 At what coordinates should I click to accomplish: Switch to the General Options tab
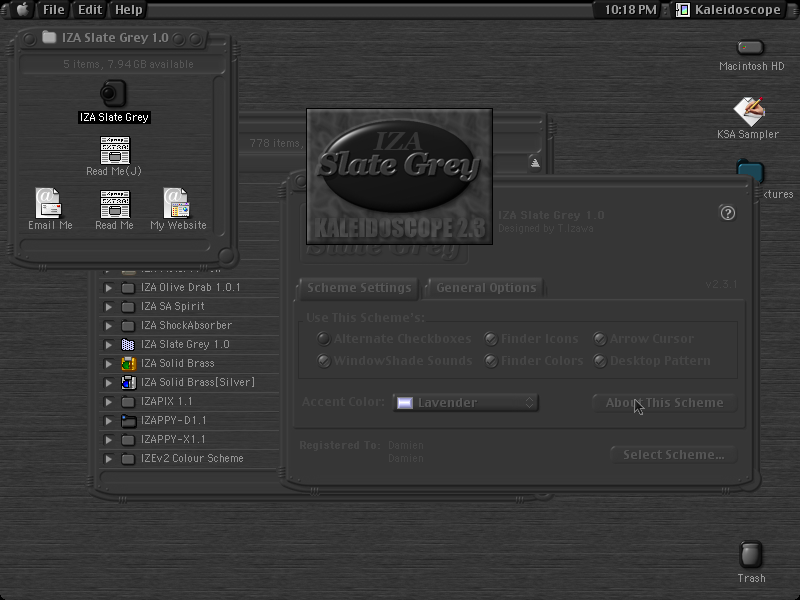tap(486, 288)
